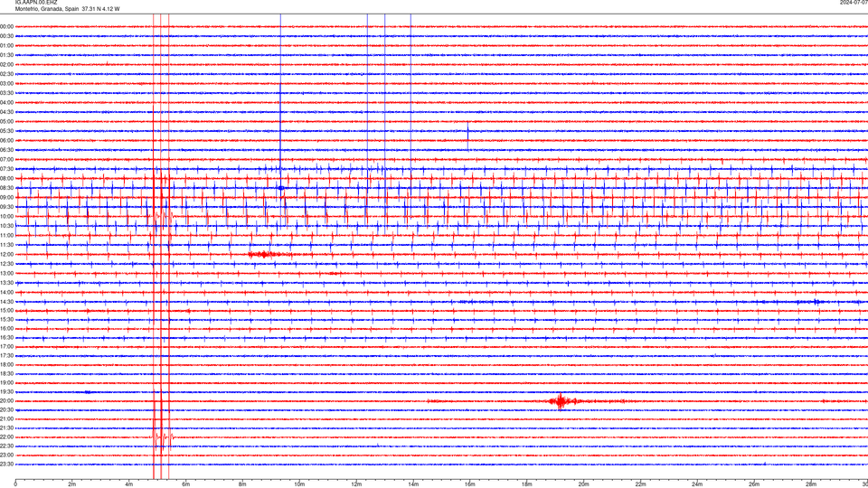Click the 07:00 trace label

coord(6,159)
